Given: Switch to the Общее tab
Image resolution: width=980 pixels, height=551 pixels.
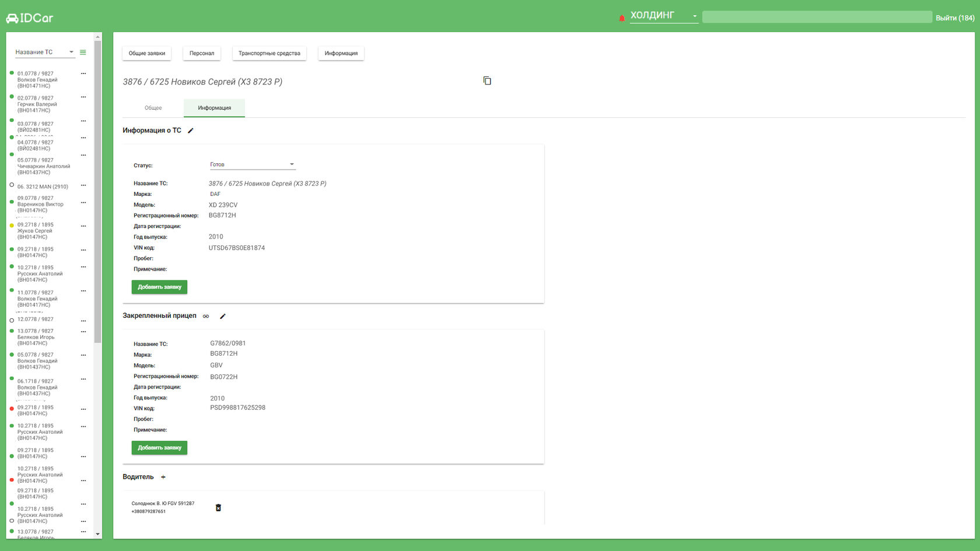Looking at the screenshot, I should 153,108.
